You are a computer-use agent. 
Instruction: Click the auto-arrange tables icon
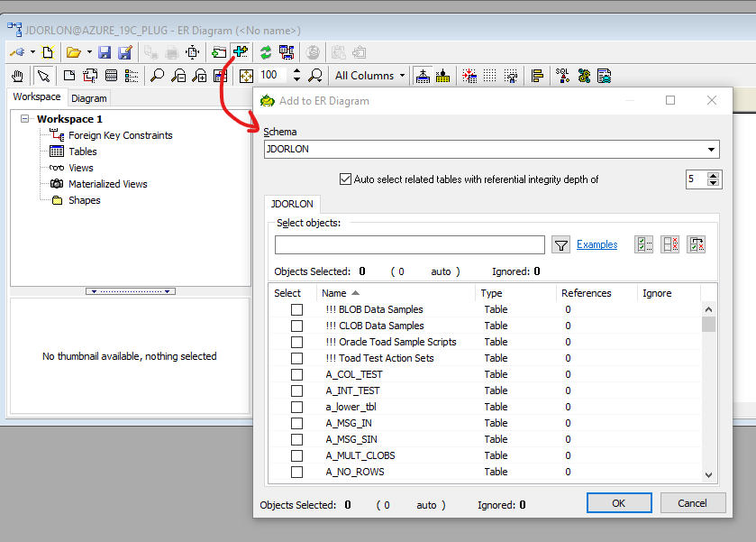click(287, 52)
